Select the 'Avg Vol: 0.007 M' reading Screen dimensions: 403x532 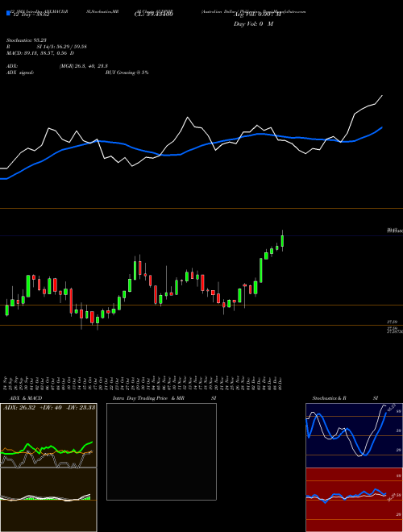tap(257, 15)
